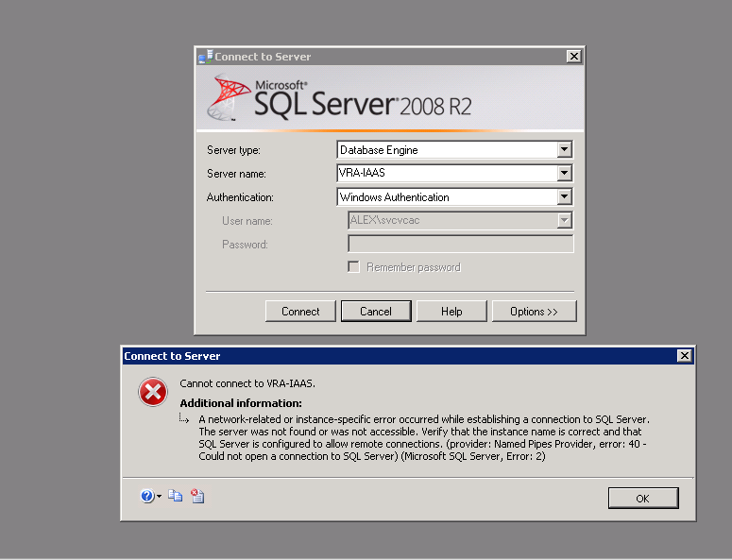This screenshot has height=560, width=732.
Task: Open the Authentication dropdown list
Action: (x=564, y=197)
